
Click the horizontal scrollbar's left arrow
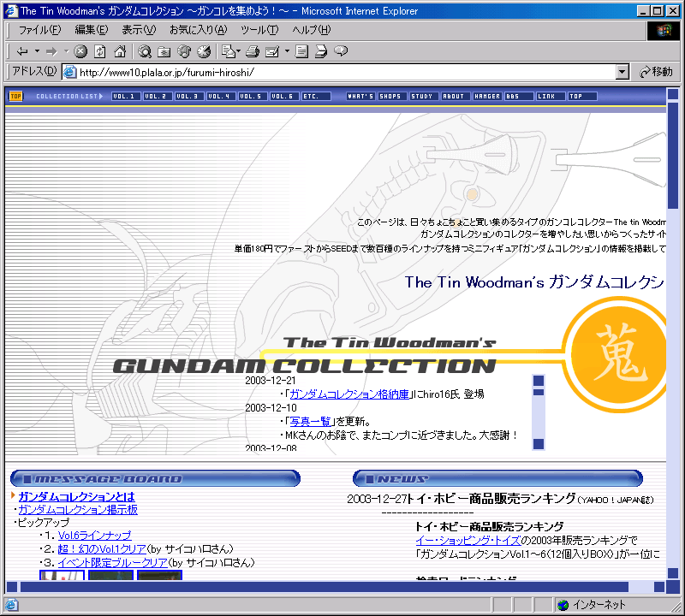point(12,587)
